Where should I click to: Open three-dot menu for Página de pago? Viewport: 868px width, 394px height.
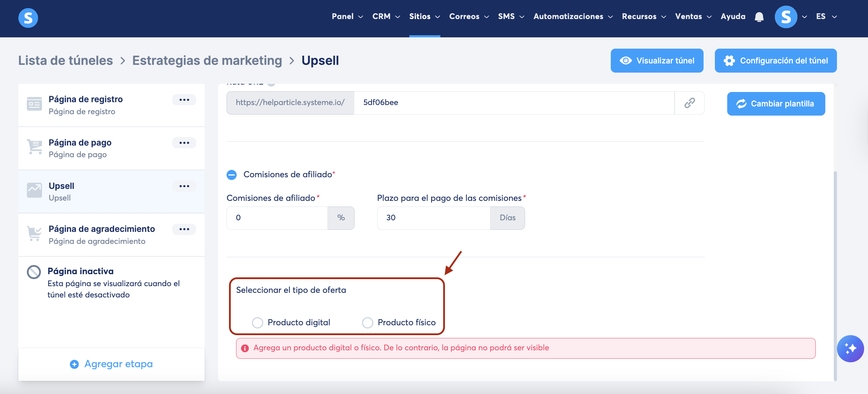pyautogui.click(x=184, y=143)
